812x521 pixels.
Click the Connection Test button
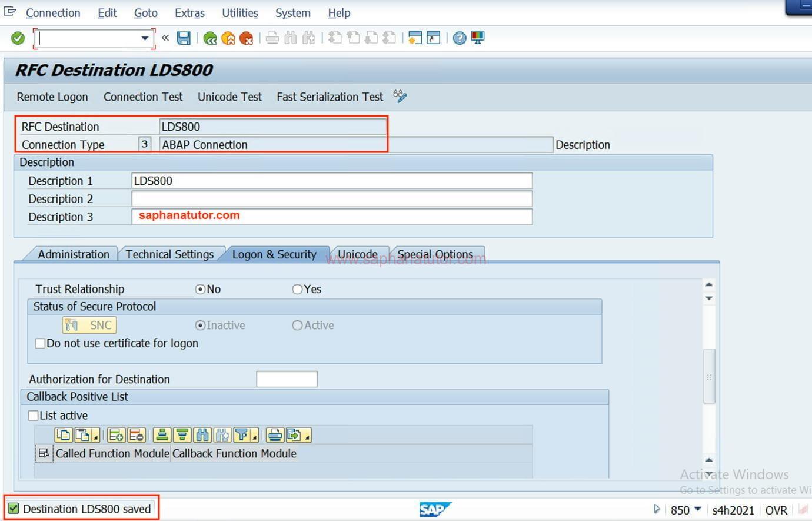[143, 97]
